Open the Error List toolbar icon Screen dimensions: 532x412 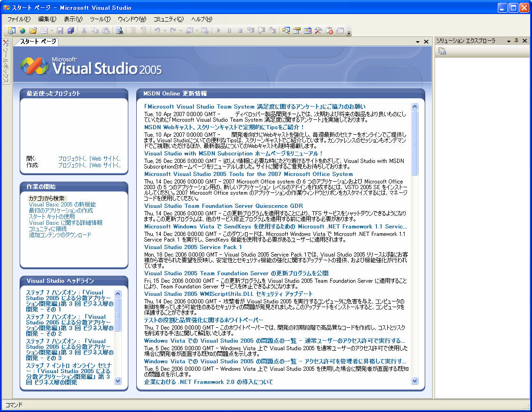coord(329,30)
